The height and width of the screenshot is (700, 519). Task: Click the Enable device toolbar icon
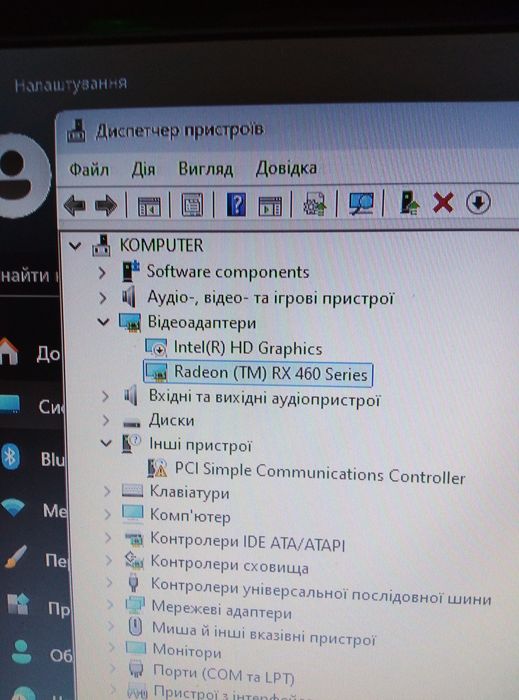pos(409,202)
